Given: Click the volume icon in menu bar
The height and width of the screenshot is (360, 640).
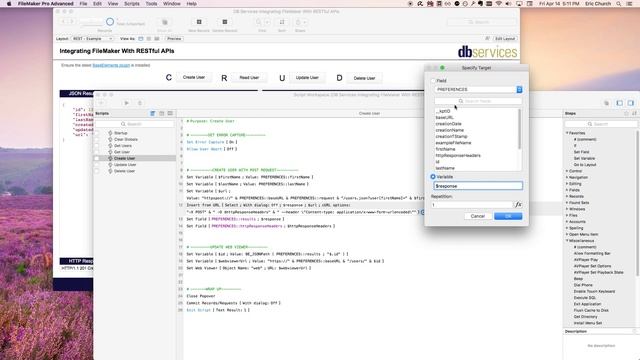Looking at the screenshot, I should (508, 4).
